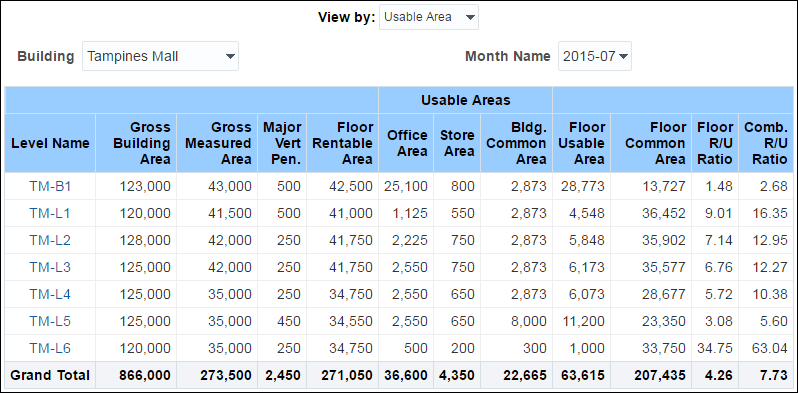Screen dimensions: 798x393
Task: Open the TM-B1 level link
Action: 50,186
